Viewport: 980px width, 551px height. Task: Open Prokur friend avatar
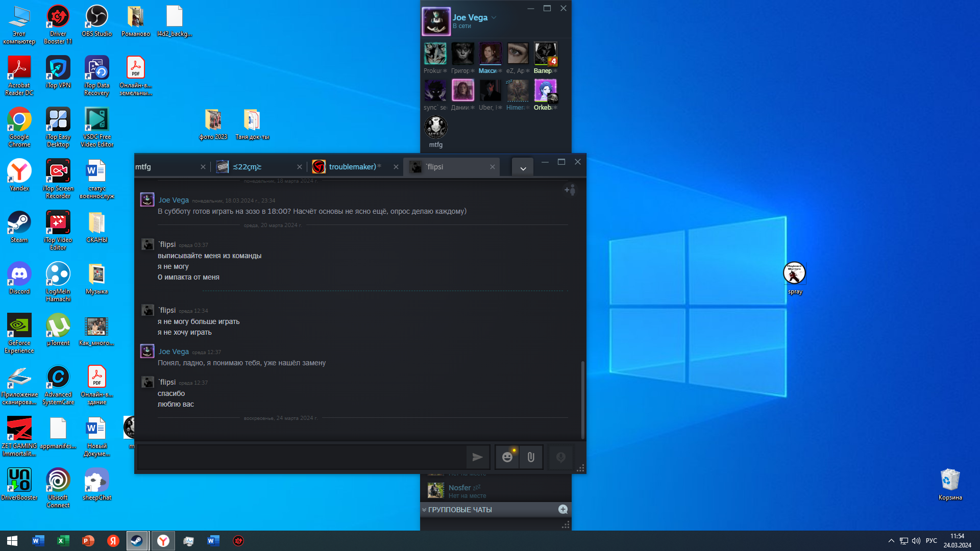click(x=435, y=54)
